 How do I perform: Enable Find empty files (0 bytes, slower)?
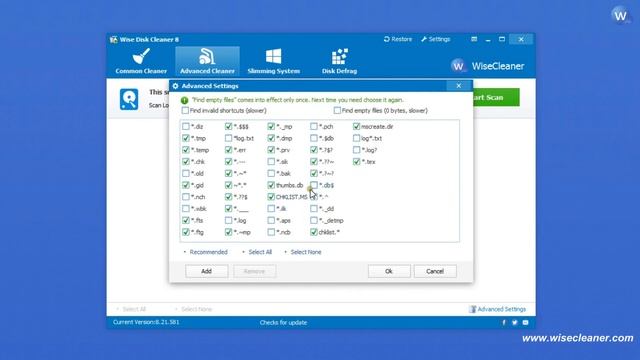(x=337, y=111)
